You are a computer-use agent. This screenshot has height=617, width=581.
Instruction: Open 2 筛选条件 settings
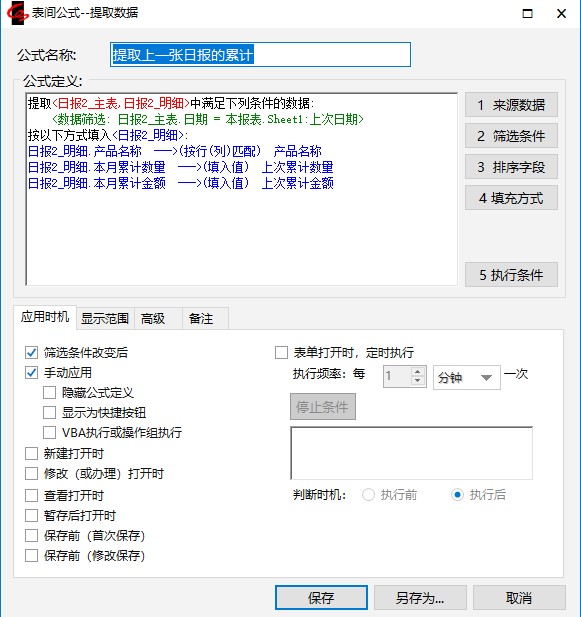[511, 136]
